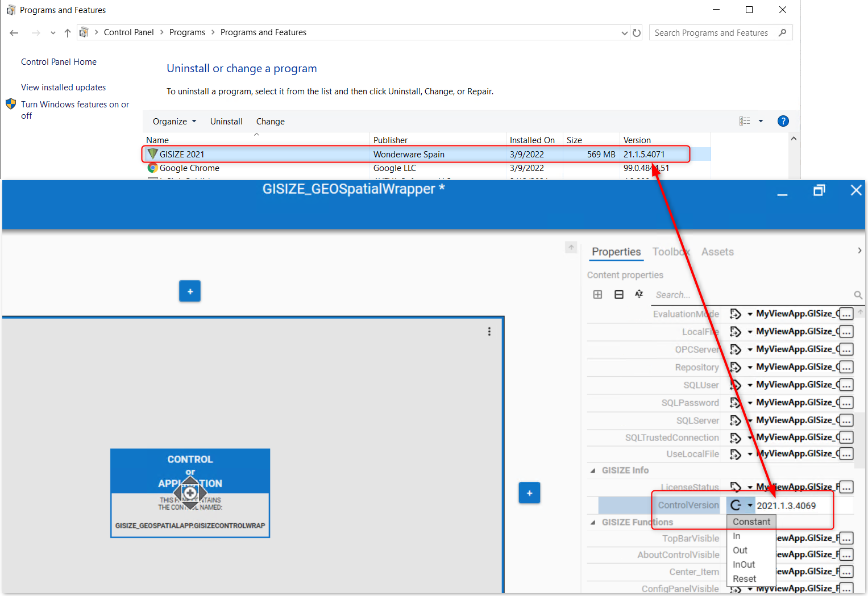Switch to the Assets tab
Screen dimensions: 868x596
[717, 252]
